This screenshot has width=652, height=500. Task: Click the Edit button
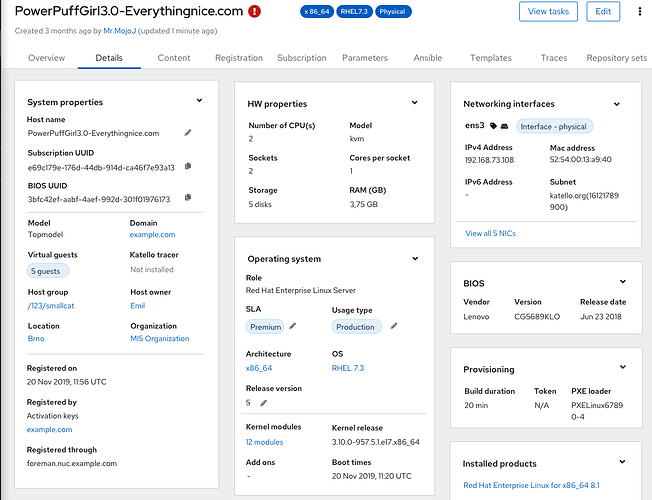(x=603, y=12)
